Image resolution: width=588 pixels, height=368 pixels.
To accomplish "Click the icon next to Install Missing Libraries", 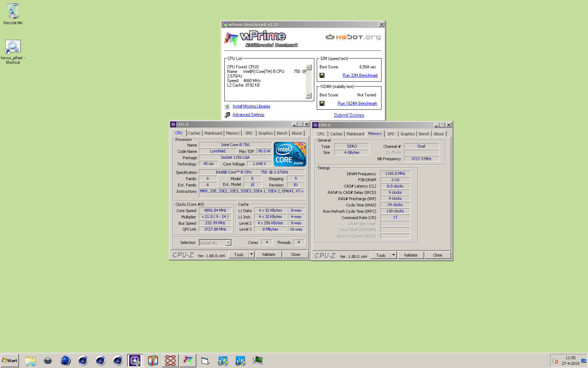I will (227, 106).
